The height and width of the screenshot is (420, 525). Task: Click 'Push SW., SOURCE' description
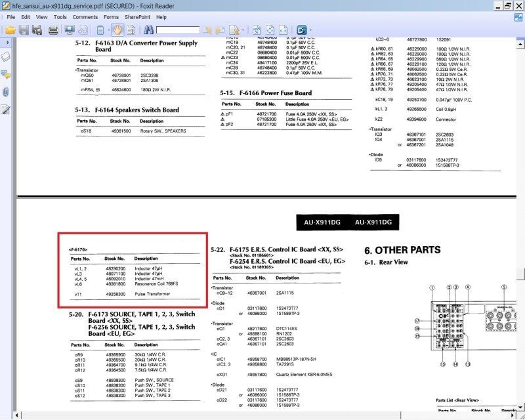point(154,380)
